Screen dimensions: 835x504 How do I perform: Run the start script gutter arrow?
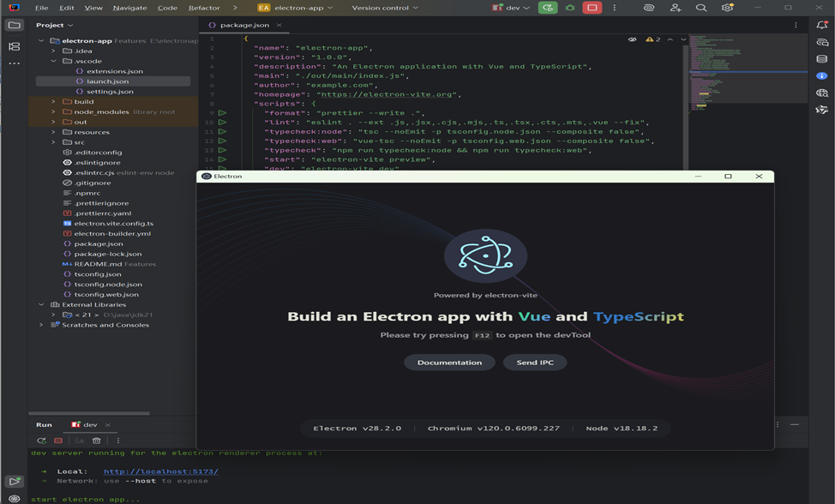(x=223, y=159)
